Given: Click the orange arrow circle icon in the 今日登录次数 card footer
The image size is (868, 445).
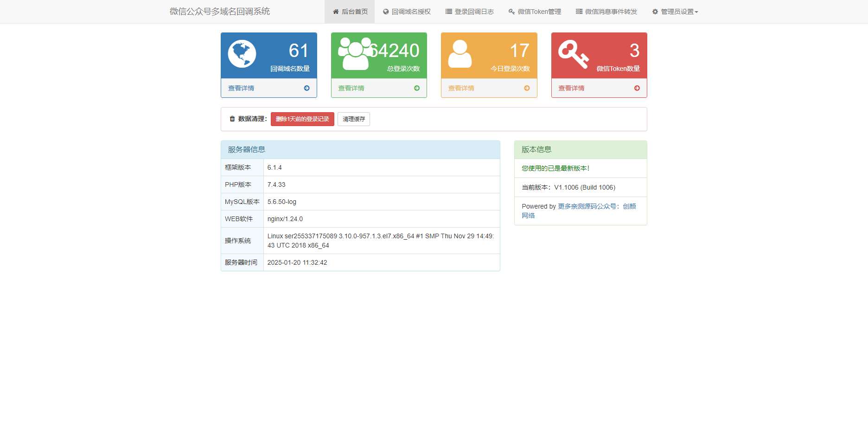Looking at the screenshot, I should pyautogui.click(x=527, y=88).
